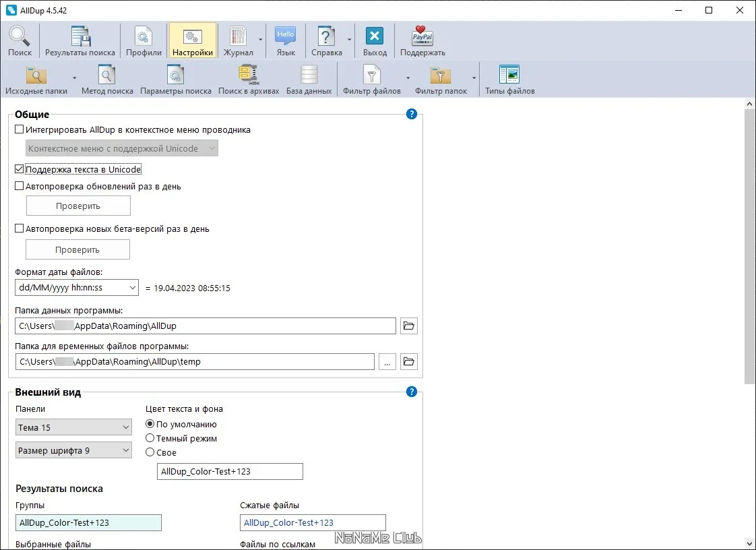Viewport: 756px width, 550px height.
Task: Browse for the program data folder
Action: point(409,326)
